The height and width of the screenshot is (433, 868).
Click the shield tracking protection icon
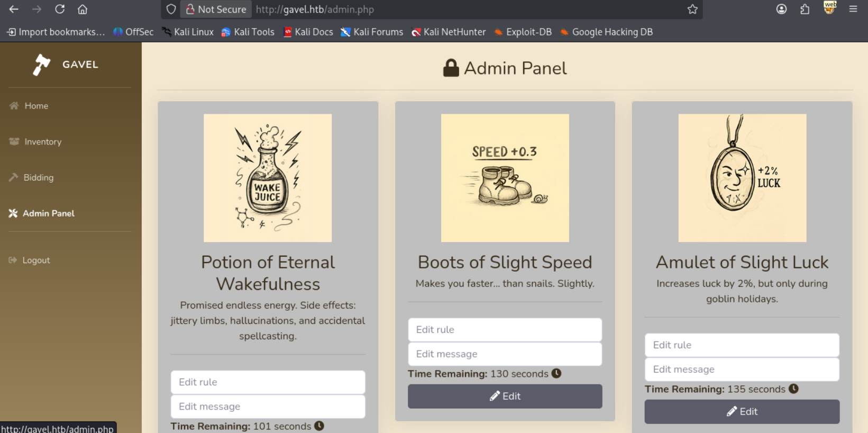(171, 9)
